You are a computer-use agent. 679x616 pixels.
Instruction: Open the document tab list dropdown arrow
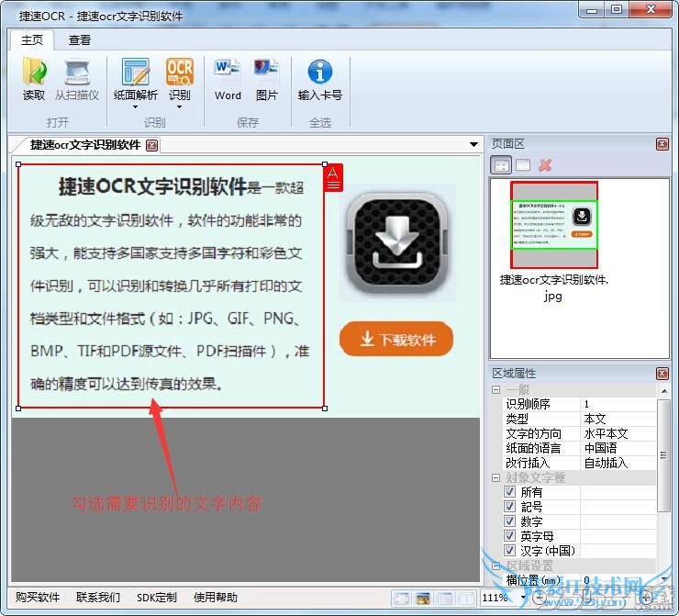[x=473, y=145]
